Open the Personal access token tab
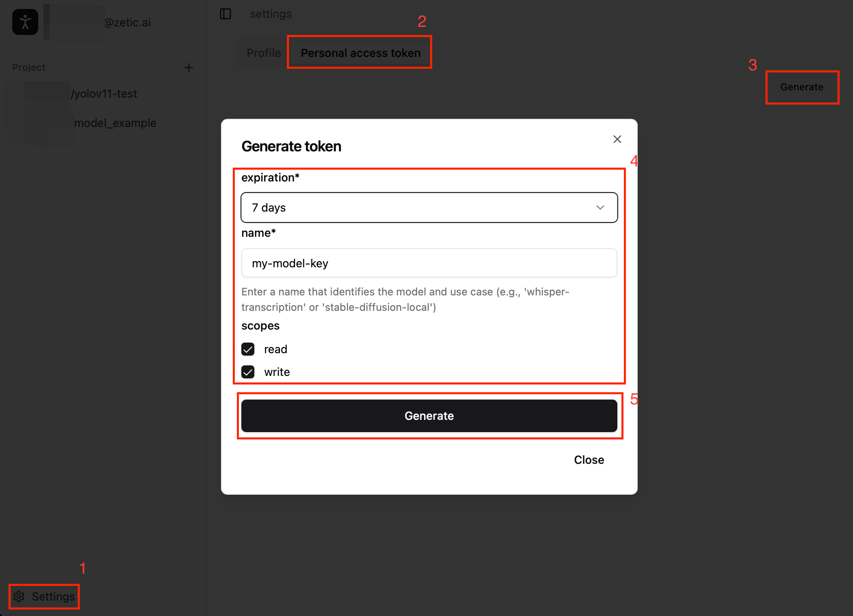This screenshot has width=853, height=616. click(x=360, y=53)
